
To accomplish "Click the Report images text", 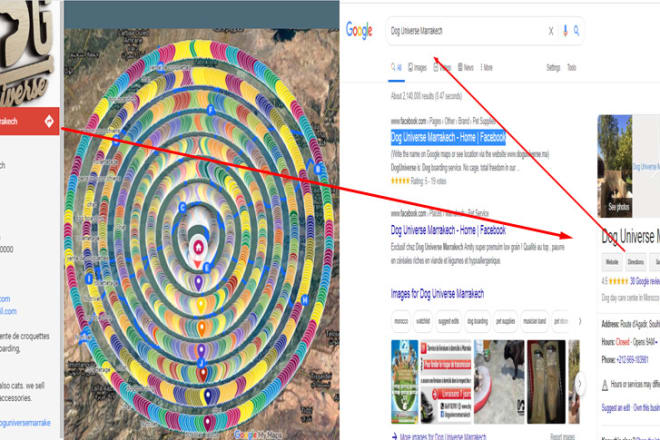I will pyautogui.click(x=562, y=437).
